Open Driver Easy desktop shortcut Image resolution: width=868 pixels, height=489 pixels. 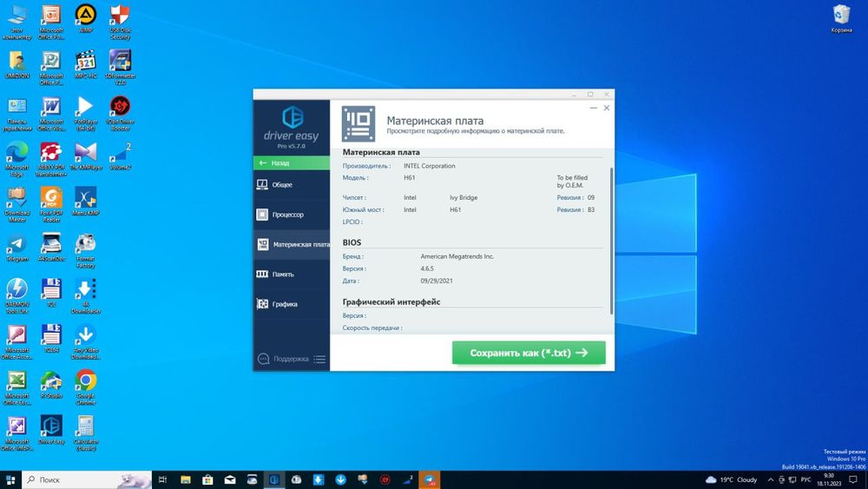pyautogui.click(x=51, y=430)
